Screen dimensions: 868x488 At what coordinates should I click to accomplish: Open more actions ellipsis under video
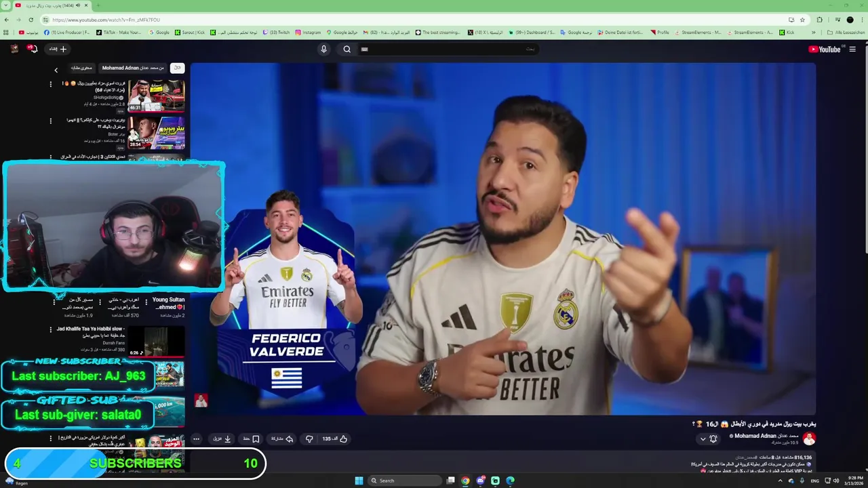click(196, 439)
